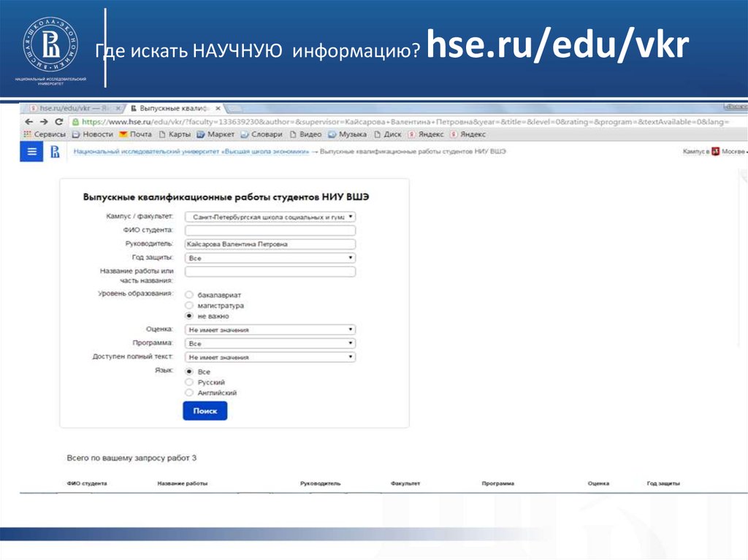Click the ФИО студента input field

[270, 230]
